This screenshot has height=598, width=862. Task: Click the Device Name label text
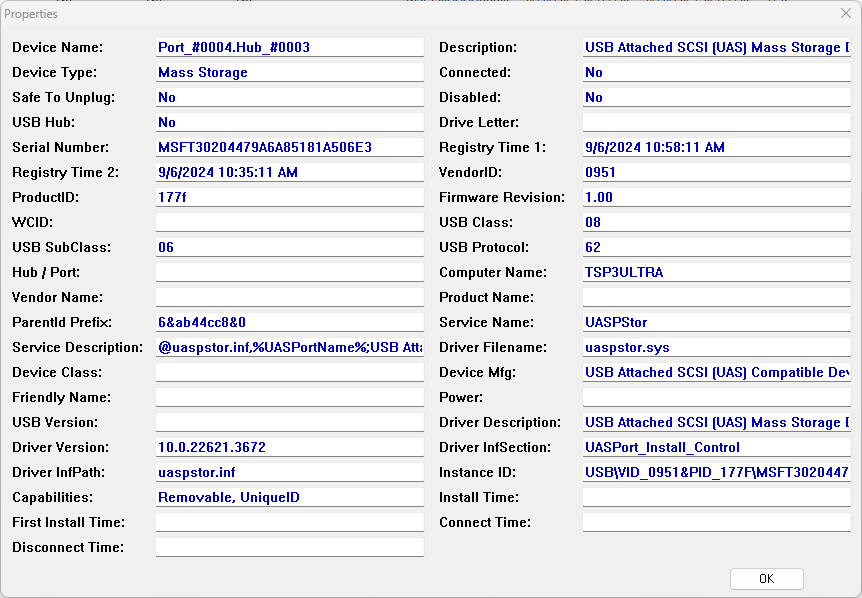(57, 47)
